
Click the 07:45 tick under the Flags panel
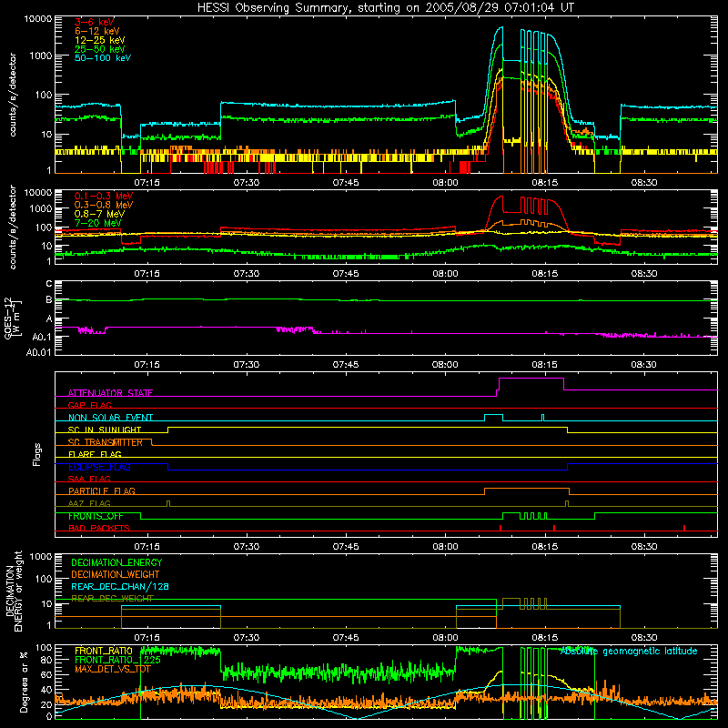[346, 547]
